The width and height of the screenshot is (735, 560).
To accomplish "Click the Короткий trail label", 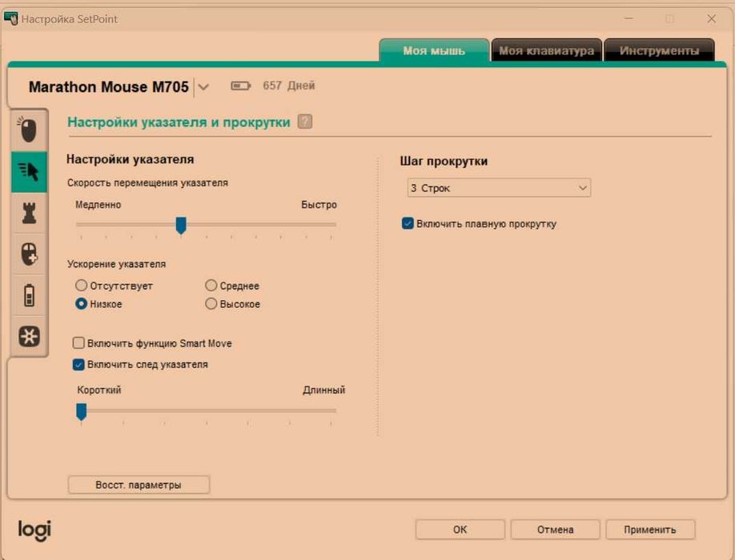I will (x=99, y=390).
